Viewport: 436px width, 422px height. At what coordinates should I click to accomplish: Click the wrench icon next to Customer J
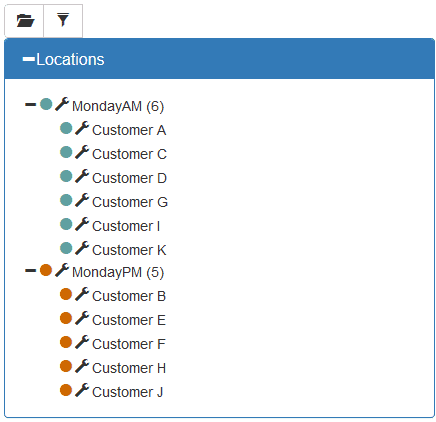pyautogui.click(x=82, y=390)
